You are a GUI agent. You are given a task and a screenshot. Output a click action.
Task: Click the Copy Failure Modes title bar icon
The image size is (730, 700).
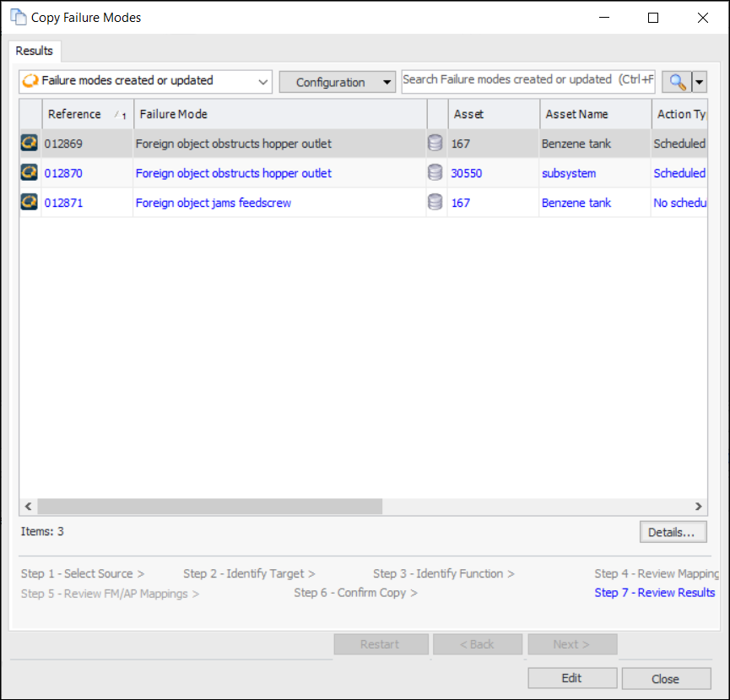[x=18, y=18]
